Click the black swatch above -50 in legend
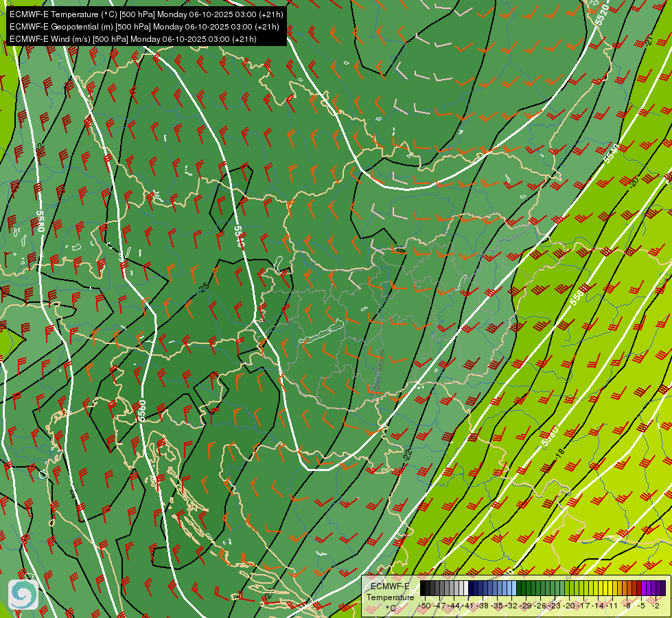Image resolution: width=672 pixels, height=618 pixels. point(423,588)
